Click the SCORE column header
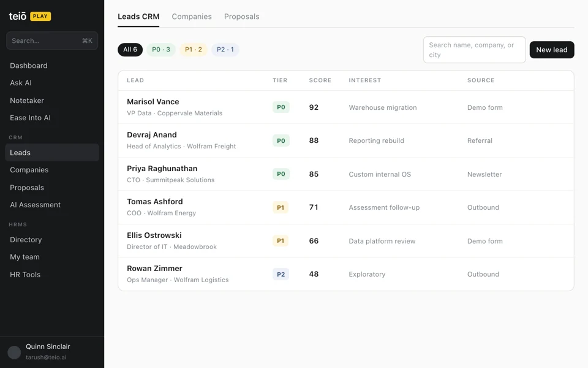588x368 pixels. coord(320,80)
